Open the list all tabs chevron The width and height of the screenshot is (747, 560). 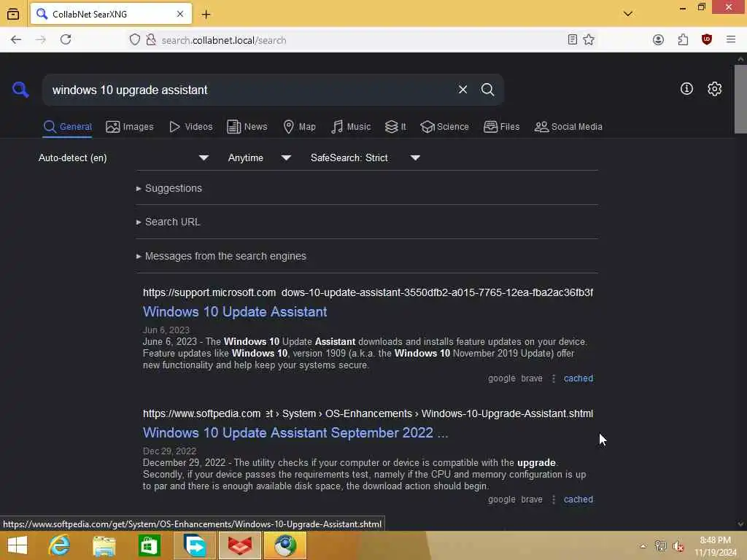(x=628, y=14)
